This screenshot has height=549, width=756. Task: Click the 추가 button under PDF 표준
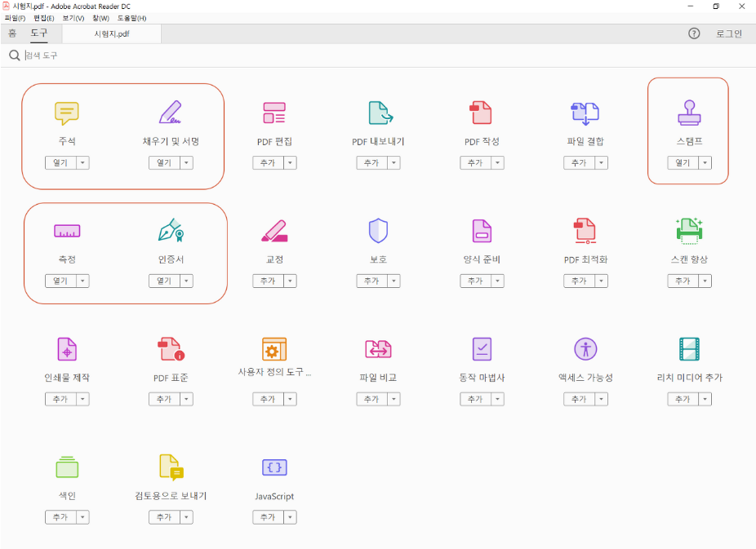click(x=164, y=399)
